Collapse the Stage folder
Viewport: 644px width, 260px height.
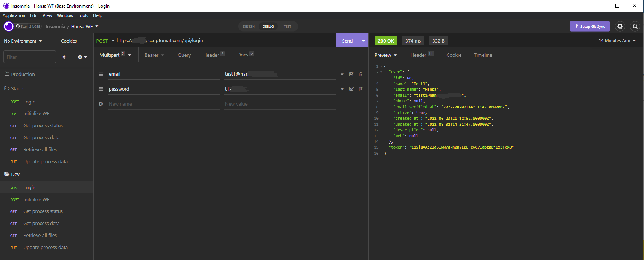tap(14, 88)
